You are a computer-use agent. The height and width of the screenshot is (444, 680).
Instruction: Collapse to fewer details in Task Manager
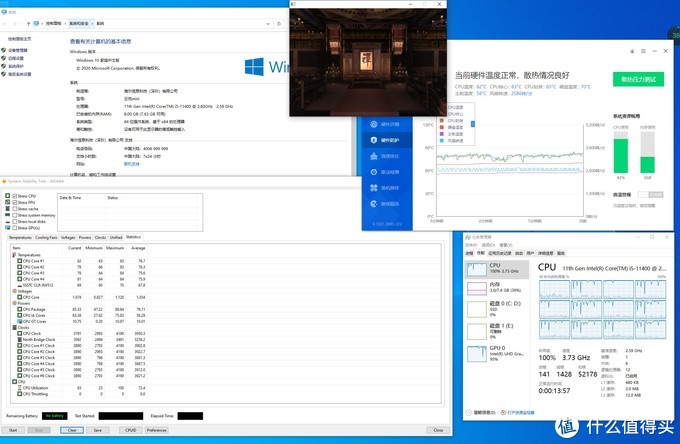tap(480, 411)
